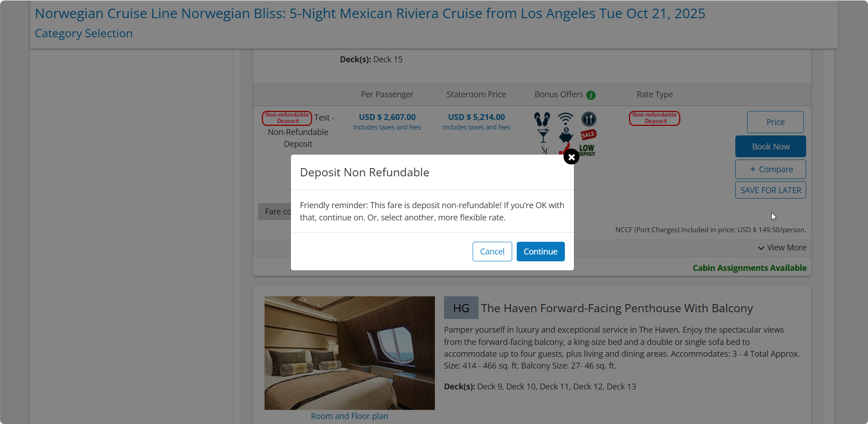Screen dimensions: 868x424
Task: Click Continue in the deposit dialog
Action: [540, 251]
